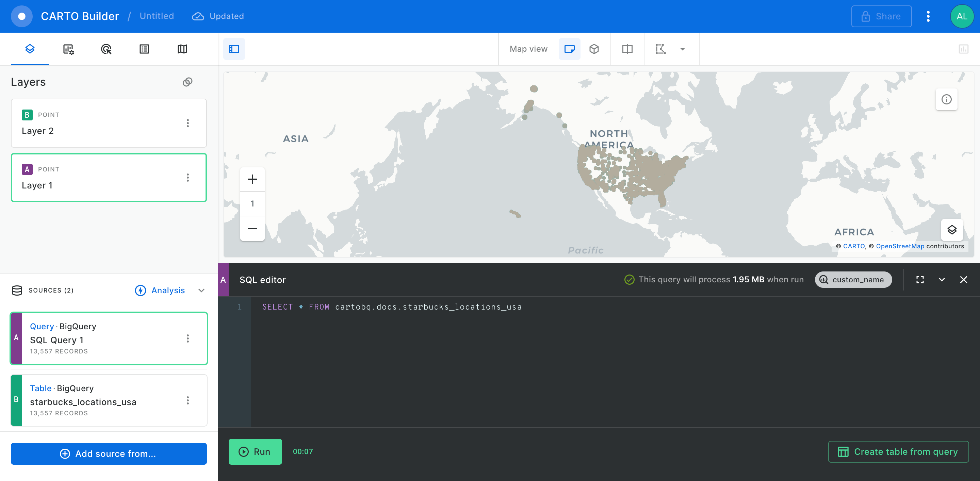980x481 pixels.
Task: Open SQL Query 1 source options menu
Action: coord(187,339)
